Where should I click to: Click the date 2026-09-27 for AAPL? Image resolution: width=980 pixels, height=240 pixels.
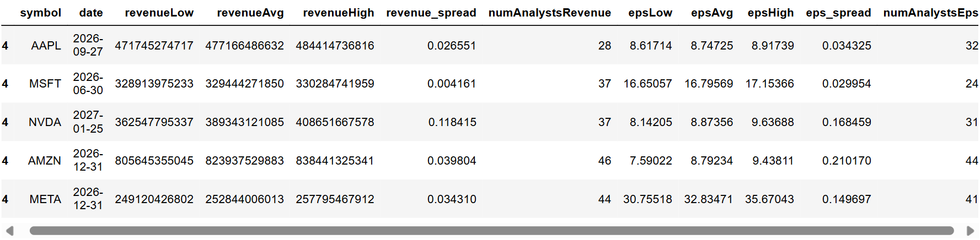click(88, 45)
